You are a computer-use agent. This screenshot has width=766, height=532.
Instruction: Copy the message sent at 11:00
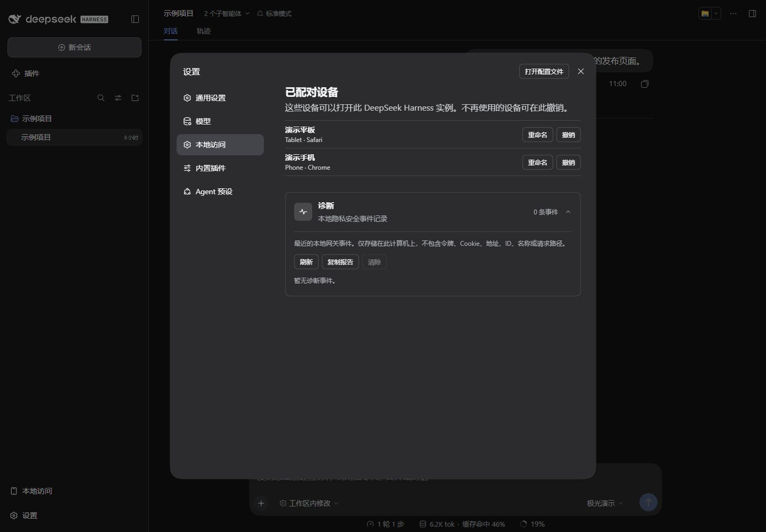tap(645, 84)
